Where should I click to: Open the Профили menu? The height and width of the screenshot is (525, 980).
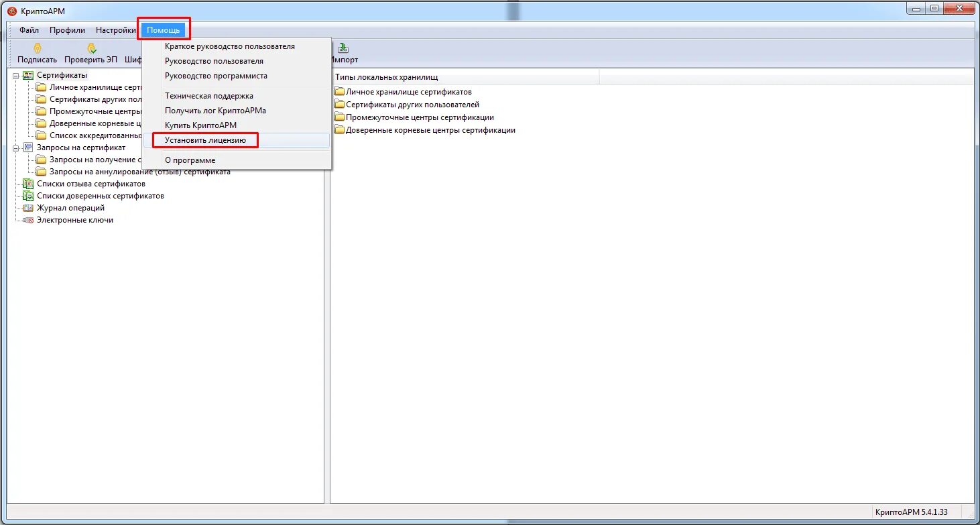pos(67,30)
